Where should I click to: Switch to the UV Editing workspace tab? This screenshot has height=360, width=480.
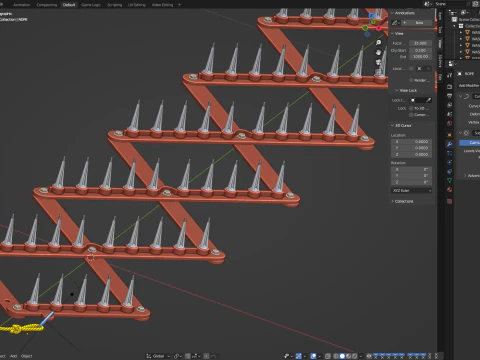point(137,5)
